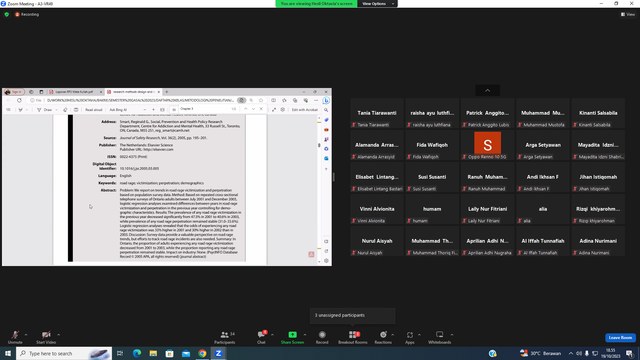Image resolution: width=640 pixels, height=360 pixels.
Task: Click the 3 unassigned participants notice
Action: point(353,316)
